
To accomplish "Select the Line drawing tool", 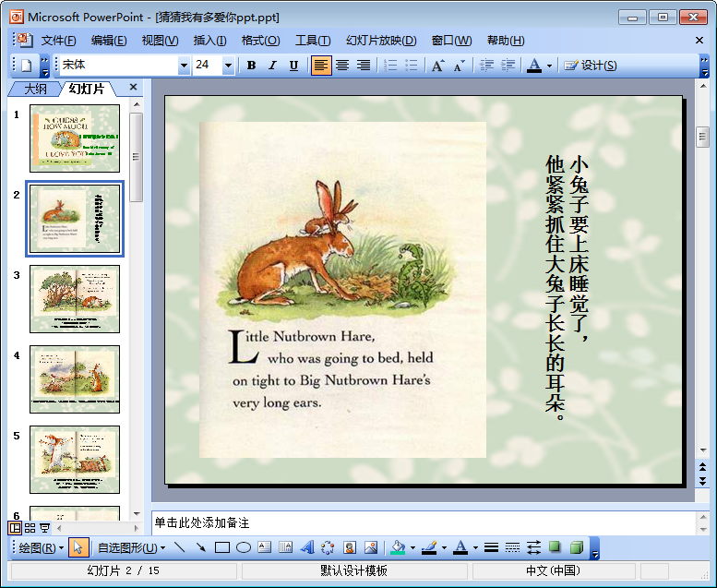I will 179,547.
